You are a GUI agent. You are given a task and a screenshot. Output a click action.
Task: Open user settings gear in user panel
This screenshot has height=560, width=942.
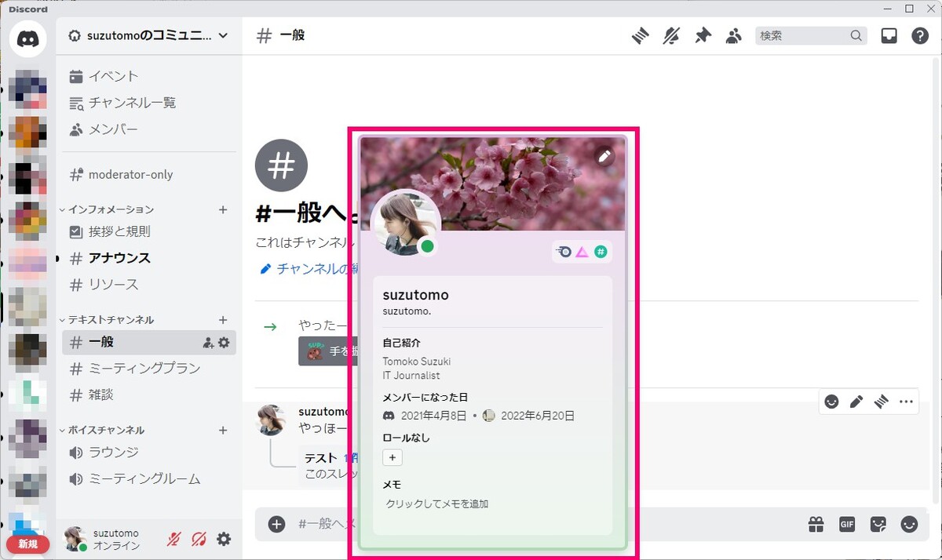click(224, 540)
